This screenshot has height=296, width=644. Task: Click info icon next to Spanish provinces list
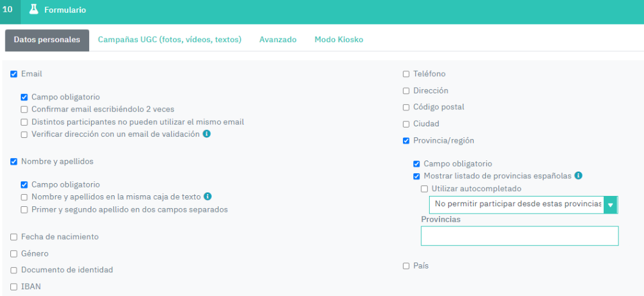[578, 175]
